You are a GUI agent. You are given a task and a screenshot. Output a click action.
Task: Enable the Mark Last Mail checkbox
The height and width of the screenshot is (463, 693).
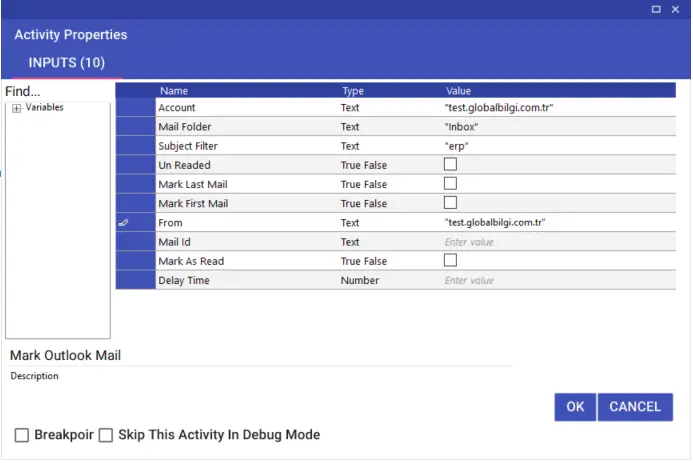tap(450, 184)
